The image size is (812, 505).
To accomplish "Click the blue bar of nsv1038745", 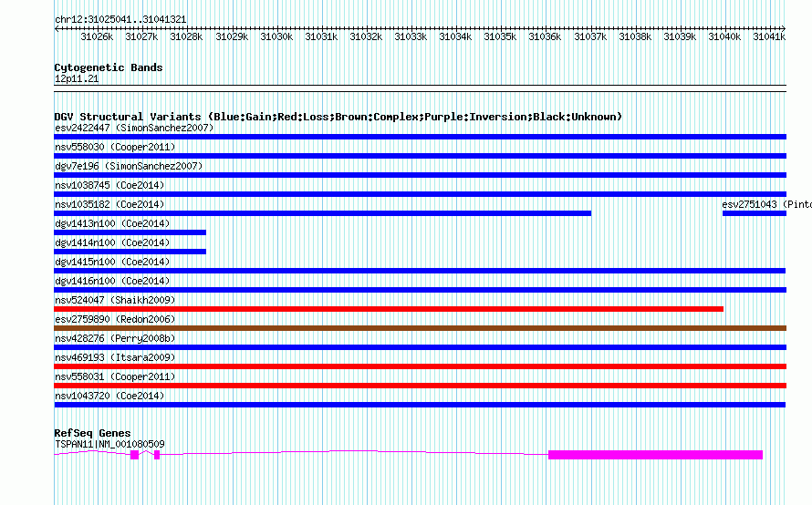I will click(420, 194).
